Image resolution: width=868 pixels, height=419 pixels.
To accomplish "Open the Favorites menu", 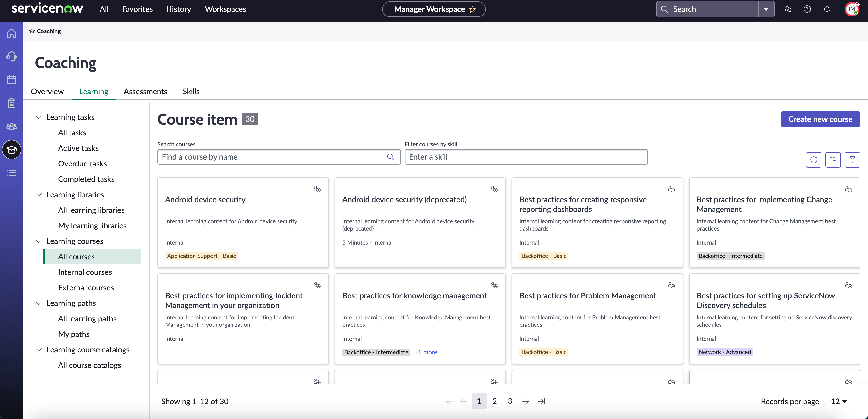I will pyautogui.click(x=137, y=9).
